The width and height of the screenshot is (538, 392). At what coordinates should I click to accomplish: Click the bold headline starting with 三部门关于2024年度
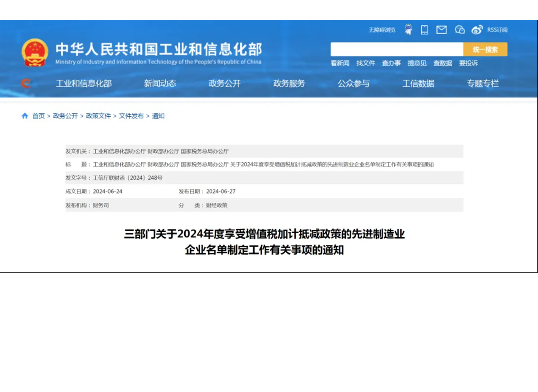pos(264,242)
